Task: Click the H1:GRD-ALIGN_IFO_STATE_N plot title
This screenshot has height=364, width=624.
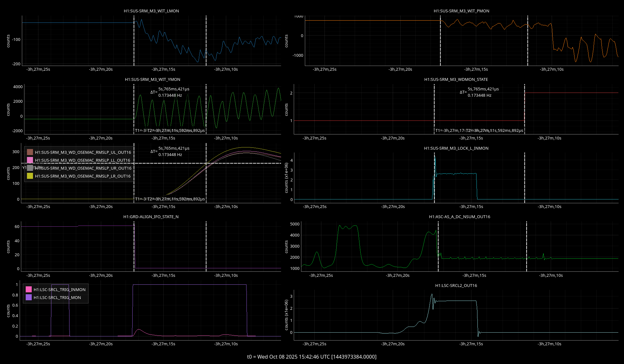Action: [x=151, y=217]
